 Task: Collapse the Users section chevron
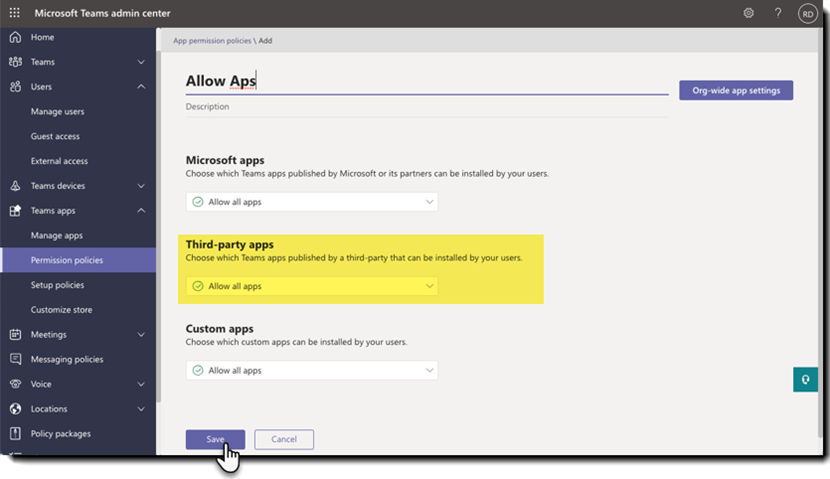click(x=141, y=86)
